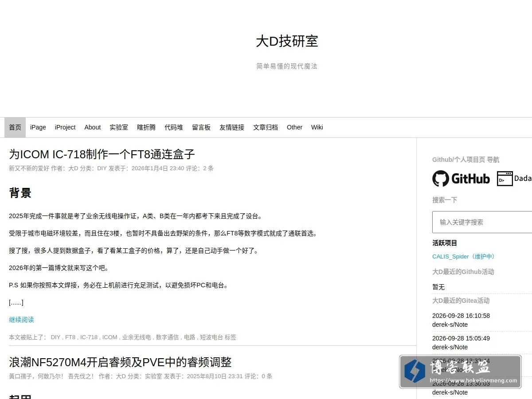Open the Dada terminal icon link

click(x=514, y=179)
